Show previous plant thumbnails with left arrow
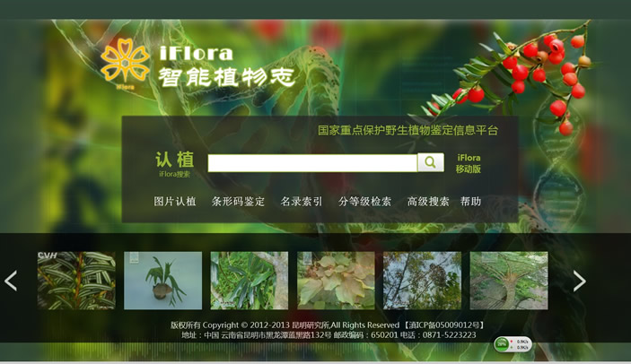 pyautogui.click(x=11, y=281)
